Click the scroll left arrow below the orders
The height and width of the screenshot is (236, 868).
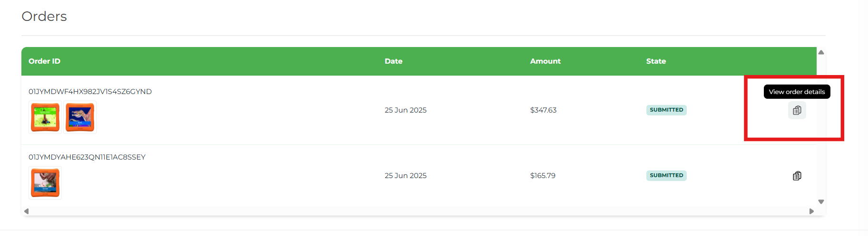point(26,211)
